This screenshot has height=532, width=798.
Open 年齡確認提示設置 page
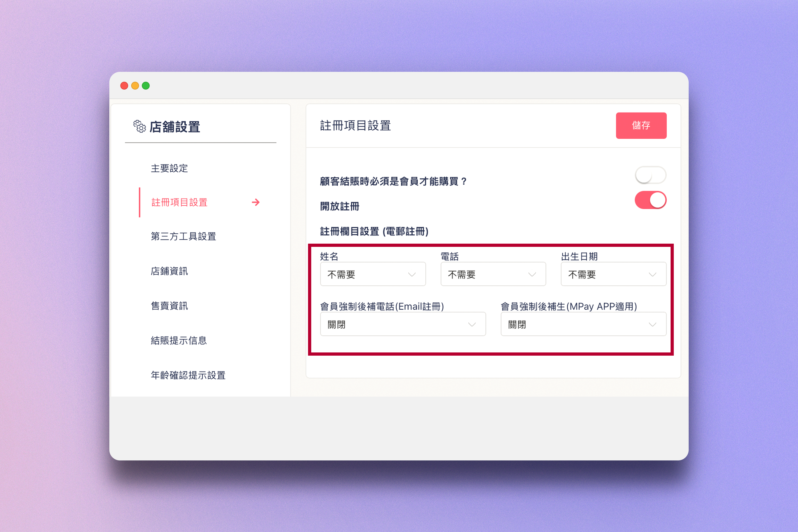tap(188, 375)
